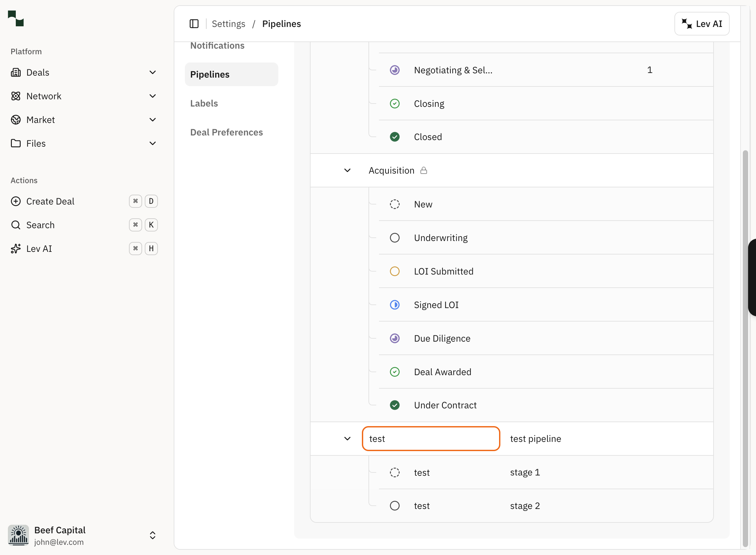Open the Deal Preferences settings tab
This screenshot has width=756, height=555.
(226, 132)
